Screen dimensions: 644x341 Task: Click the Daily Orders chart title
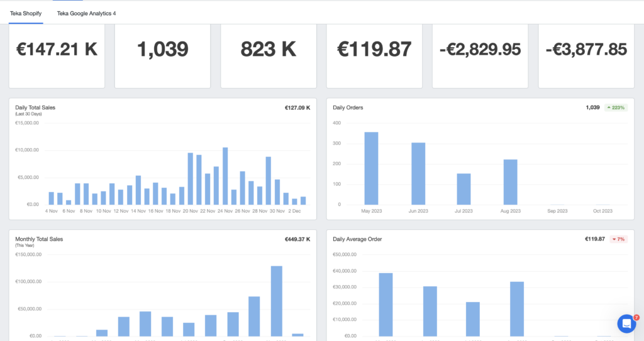click(x=348, y=108)
